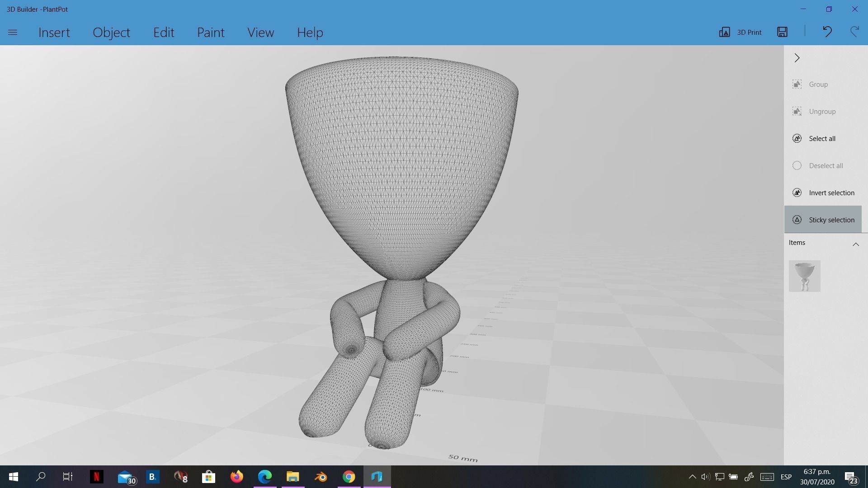Open Windows taskbar search

pos(41,477)
